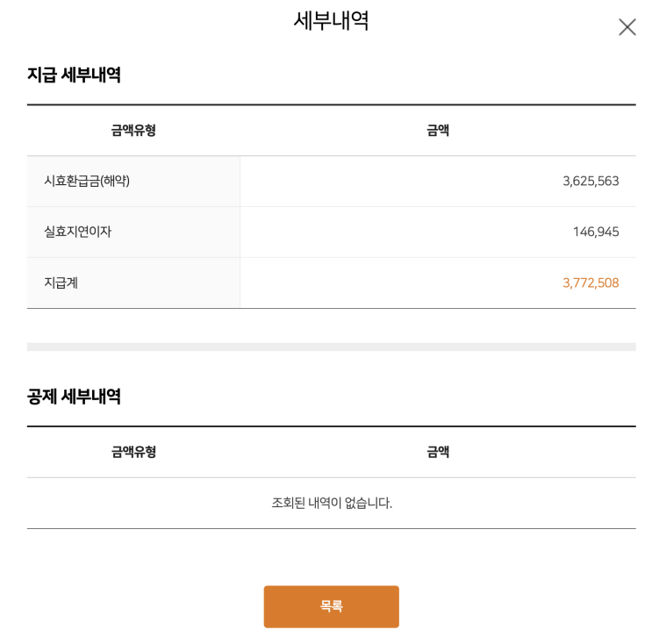Click the gray divider bar between sections
The height and width of the screenshot is (644, 652).
(x=331, y=347)
